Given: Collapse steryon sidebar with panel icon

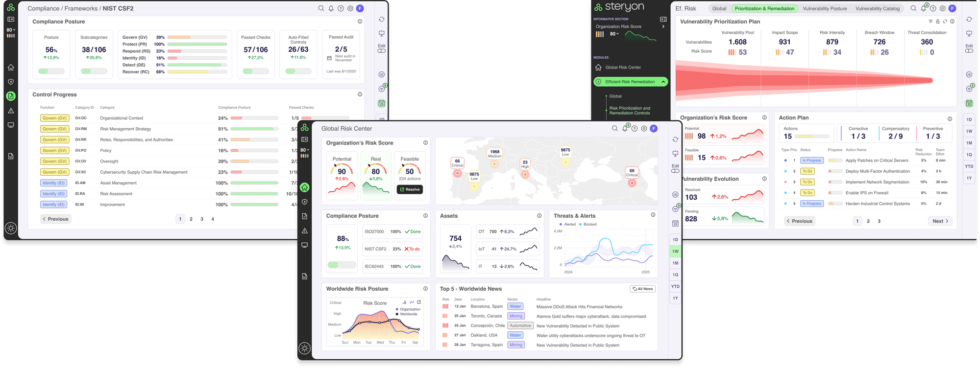Looking at the screenshot, I should click(663, 19).
